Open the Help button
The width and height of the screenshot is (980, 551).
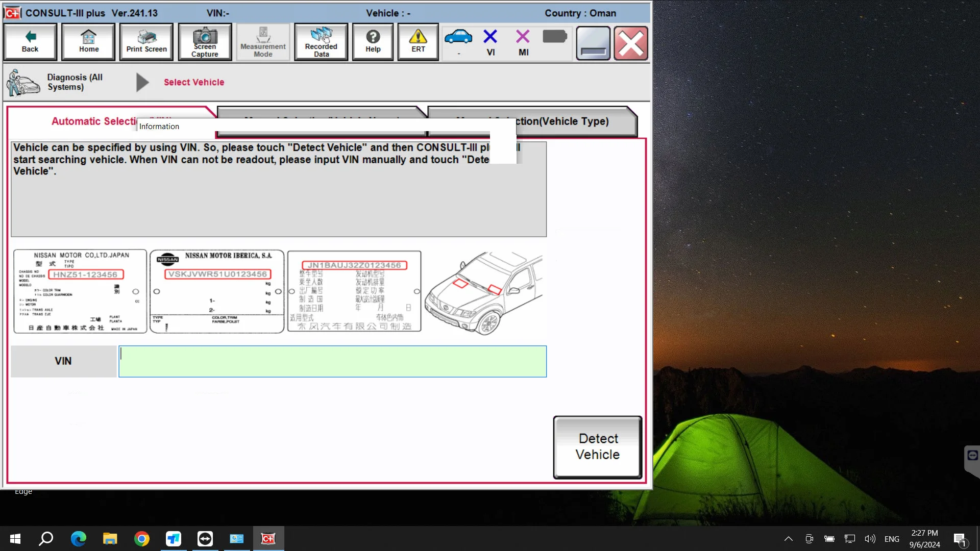point(373,42)
